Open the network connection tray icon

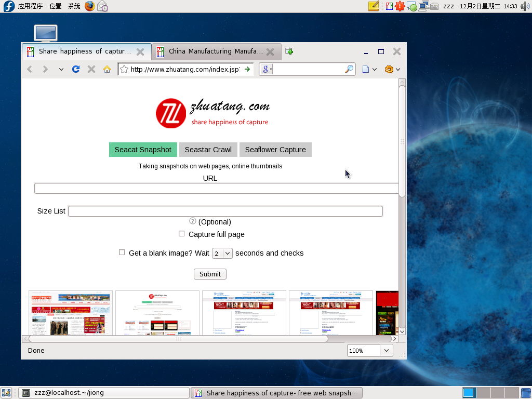[x=423, y=6]
